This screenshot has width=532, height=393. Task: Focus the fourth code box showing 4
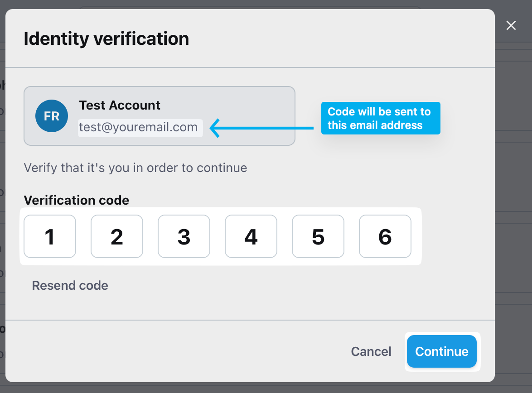coord(251,236)
